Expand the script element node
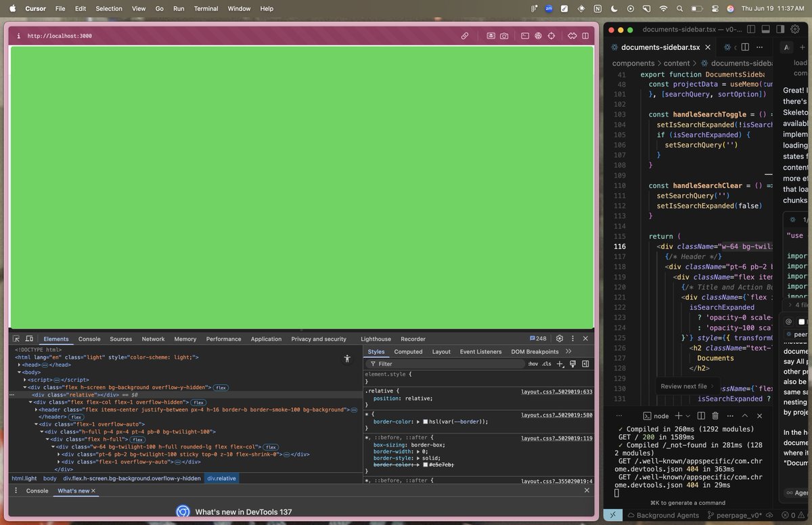The height and width of the screenshot is (525, 812). pos(25,380)
